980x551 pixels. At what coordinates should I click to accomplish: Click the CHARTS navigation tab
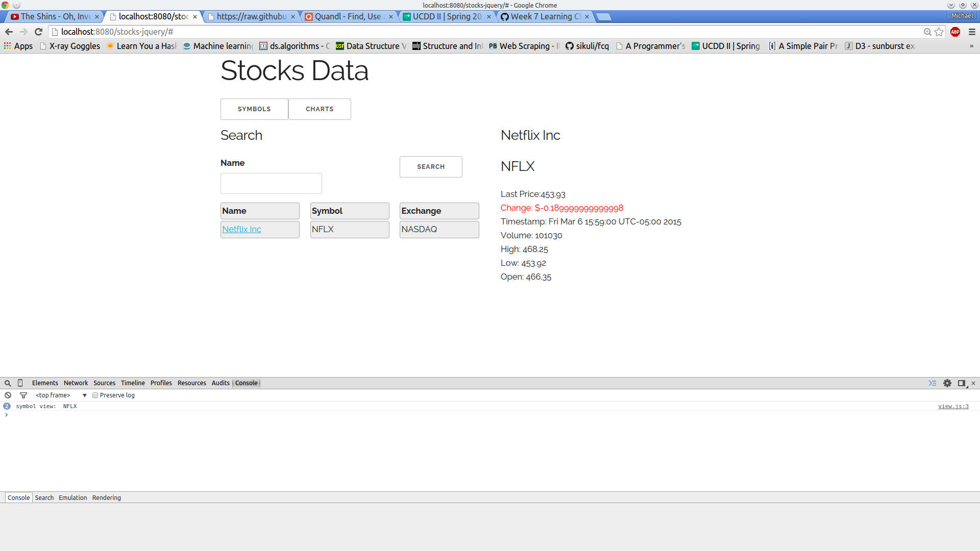click(320, 109)
